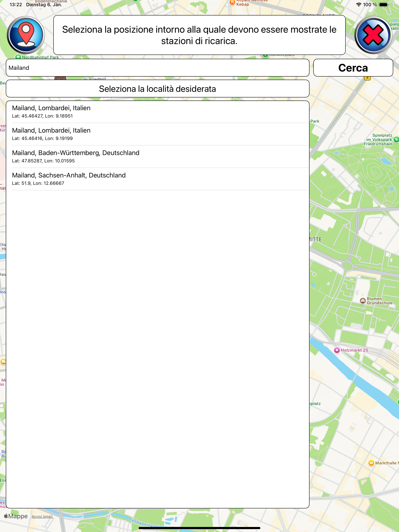Tap the Holzmarkt 25 map marker
Image resolution: width=399 pixels, height=532 pixels.
[337, 350]
